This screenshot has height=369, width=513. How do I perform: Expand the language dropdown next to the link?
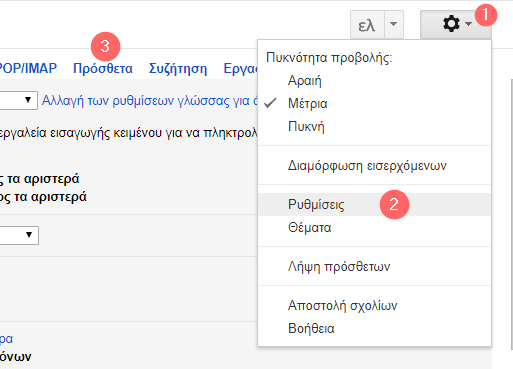coord(19,100)
